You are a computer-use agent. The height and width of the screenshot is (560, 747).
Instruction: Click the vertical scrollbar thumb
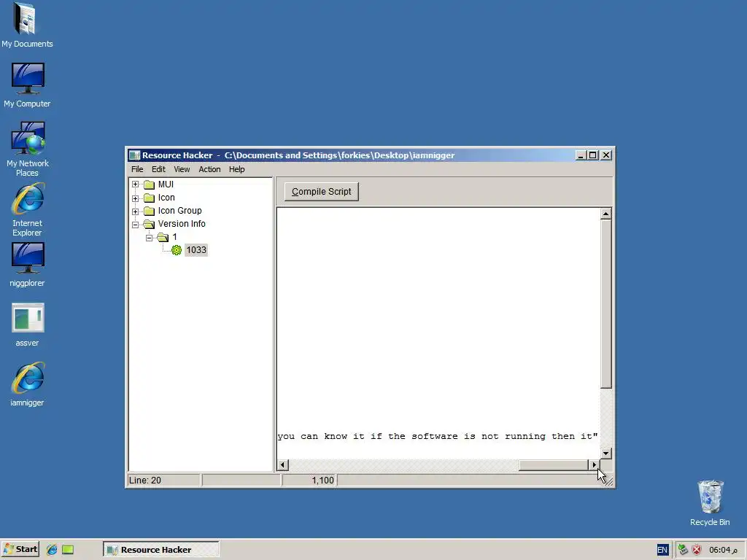605,304
